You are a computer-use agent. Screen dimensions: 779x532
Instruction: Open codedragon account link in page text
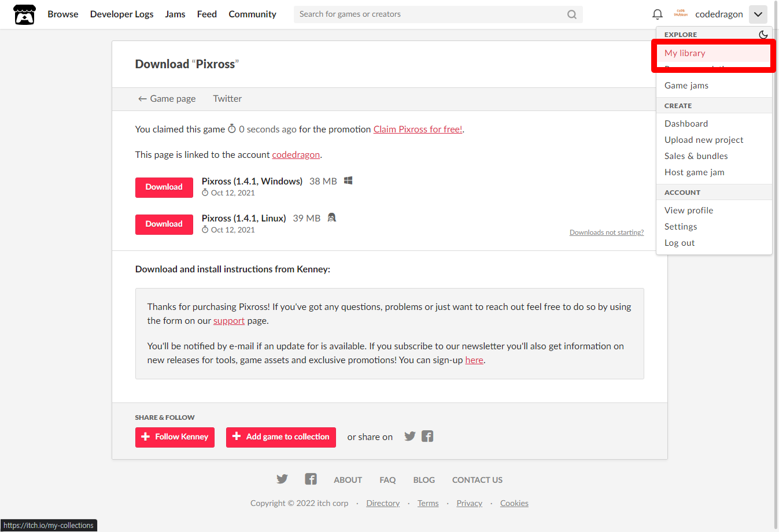pos(296,155)
